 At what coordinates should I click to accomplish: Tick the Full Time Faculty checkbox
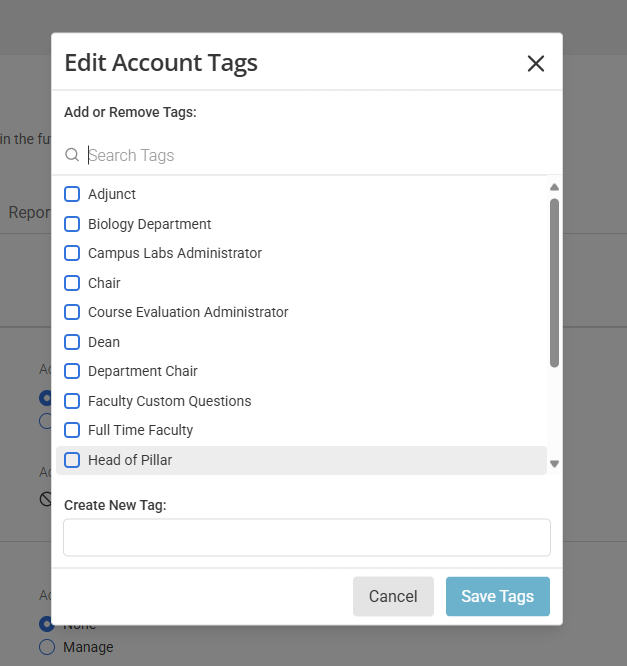click(72, 430)
